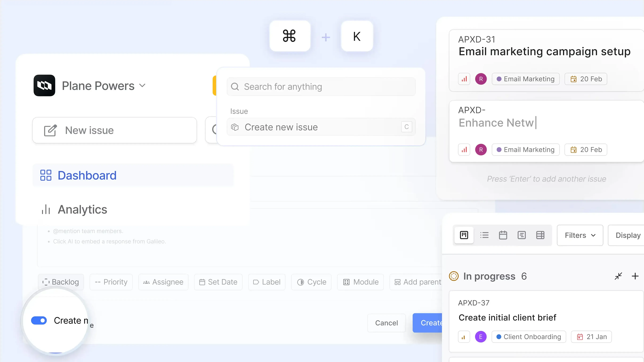Switch to the list layout icon
The height and width of the screenshot is (362, 644).
click(x=484, y=235)
